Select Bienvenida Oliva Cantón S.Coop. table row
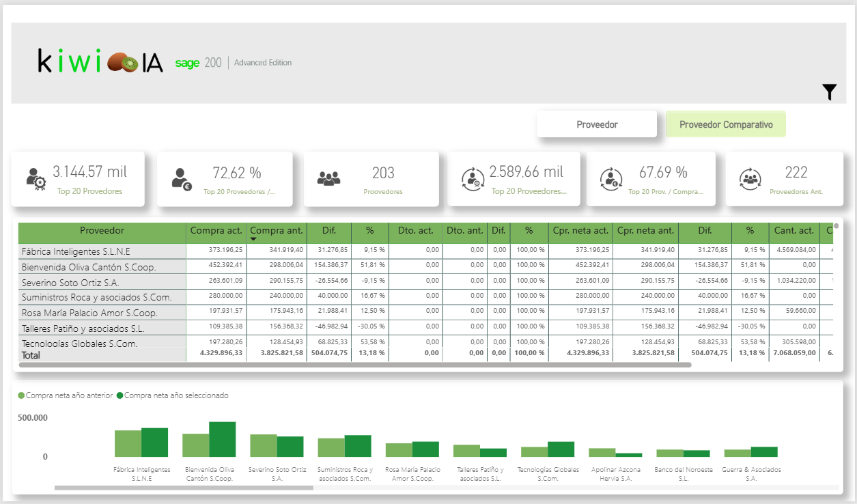 [89, 267]
